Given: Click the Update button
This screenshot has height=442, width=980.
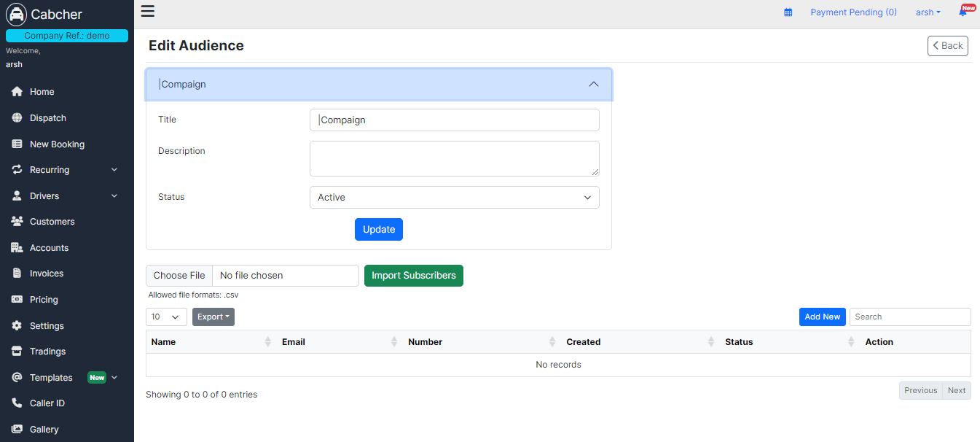Looking at the screenshot, I should (379, 230).
